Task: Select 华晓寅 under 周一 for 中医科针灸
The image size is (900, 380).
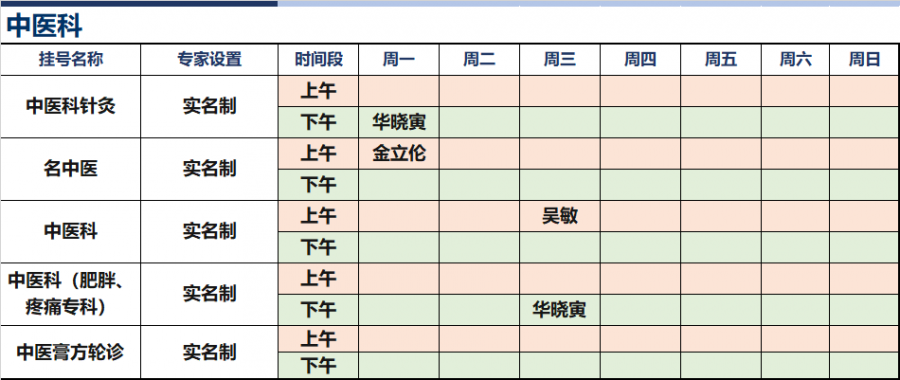Action: [x=399, y=122]
